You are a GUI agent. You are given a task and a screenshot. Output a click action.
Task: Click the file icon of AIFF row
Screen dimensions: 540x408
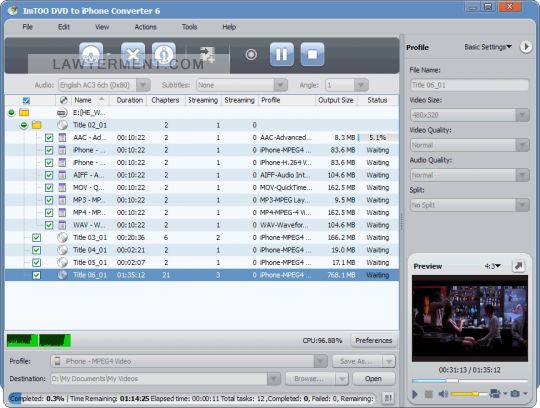62,175
